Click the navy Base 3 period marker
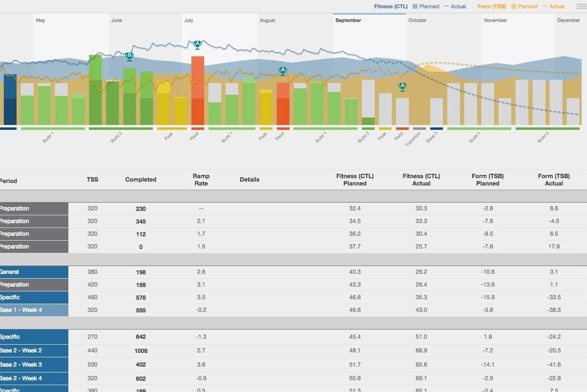 click(x=437, y=129)
